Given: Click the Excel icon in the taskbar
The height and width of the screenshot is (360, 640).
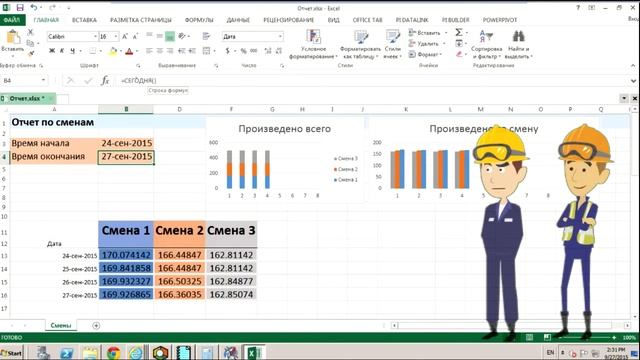Looking at the screenshot, I should pyautogui.click(x=254, y=353).
